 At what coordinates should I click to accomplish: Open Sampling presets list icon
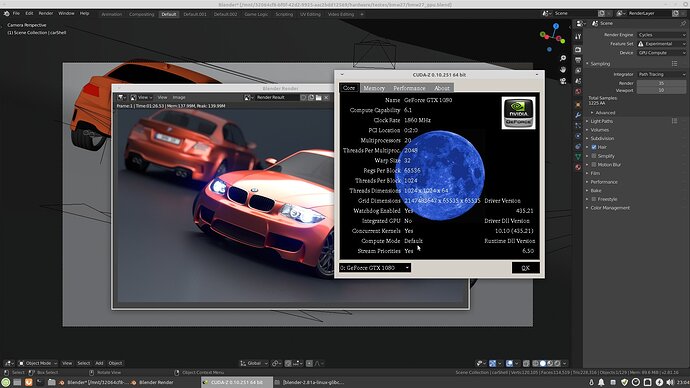pos(675,64)
